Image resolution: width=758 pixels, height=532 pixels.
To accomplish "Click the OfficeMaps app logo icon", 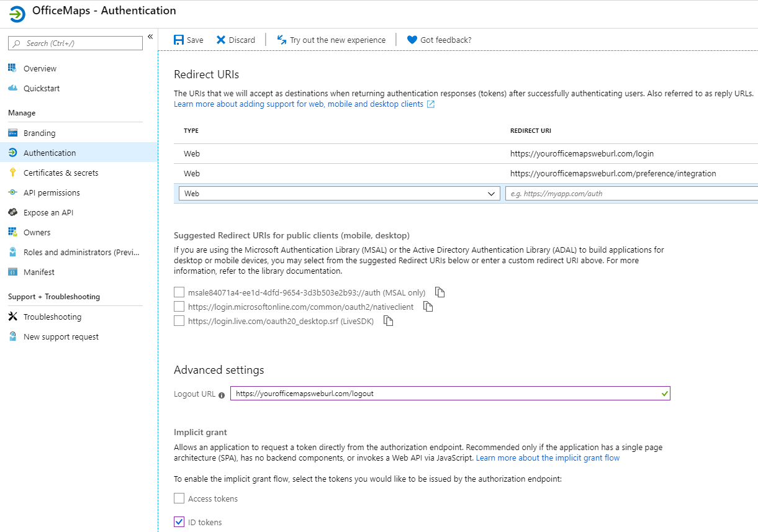I will (17, 14).
